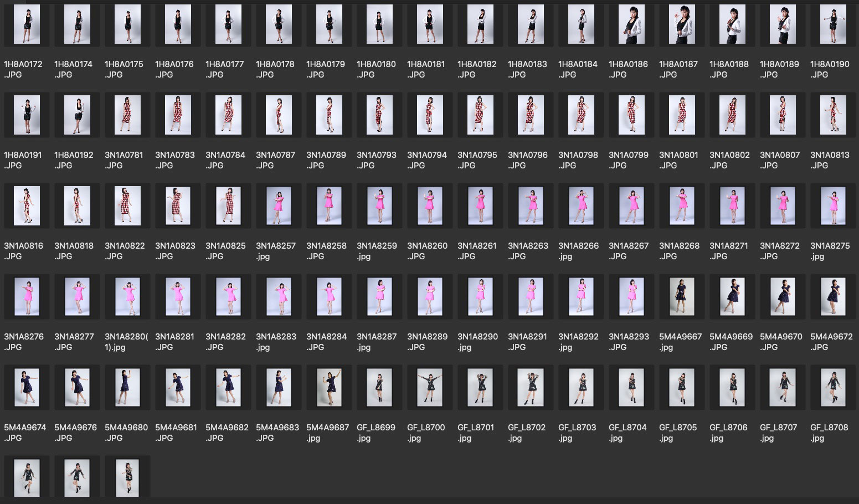This screenshot has height=504, width=859.
Task: Click the label 3N1A0783.JPG
Action: (x=175, y=160)
